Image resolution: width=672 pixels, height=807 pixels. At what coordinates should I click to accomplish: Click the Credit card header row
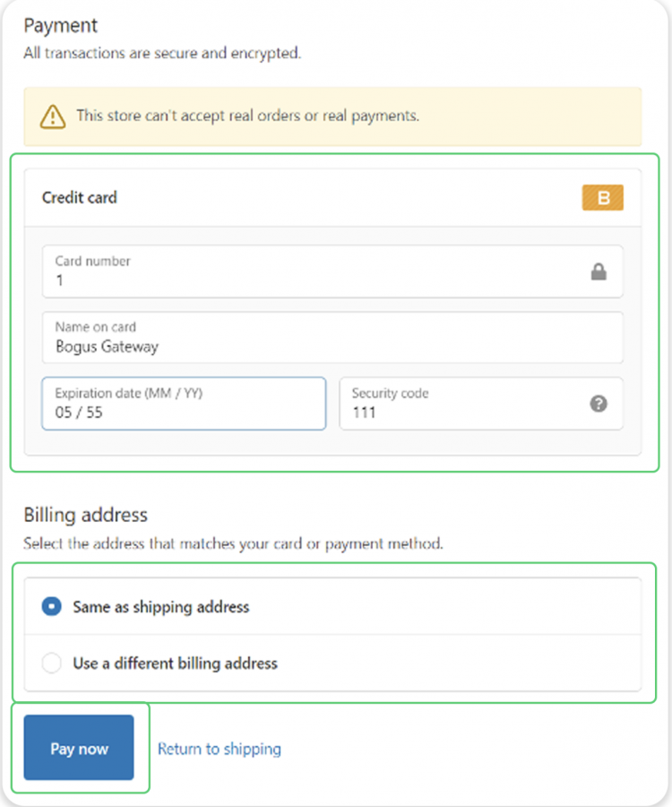pos(332,197)
